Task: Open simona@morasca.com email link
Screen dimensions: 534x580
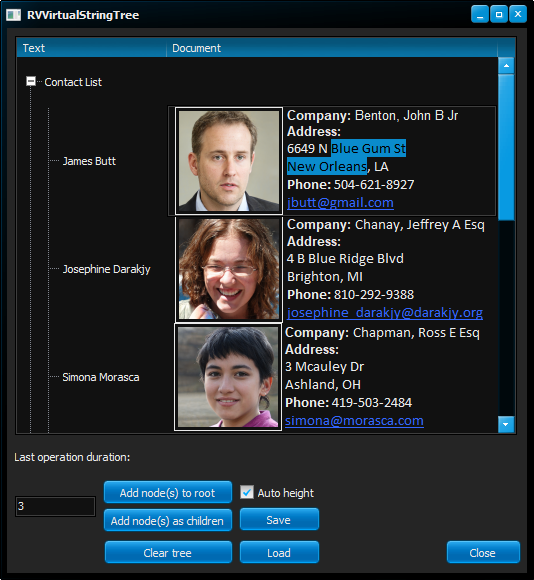Action: [354, 421]
